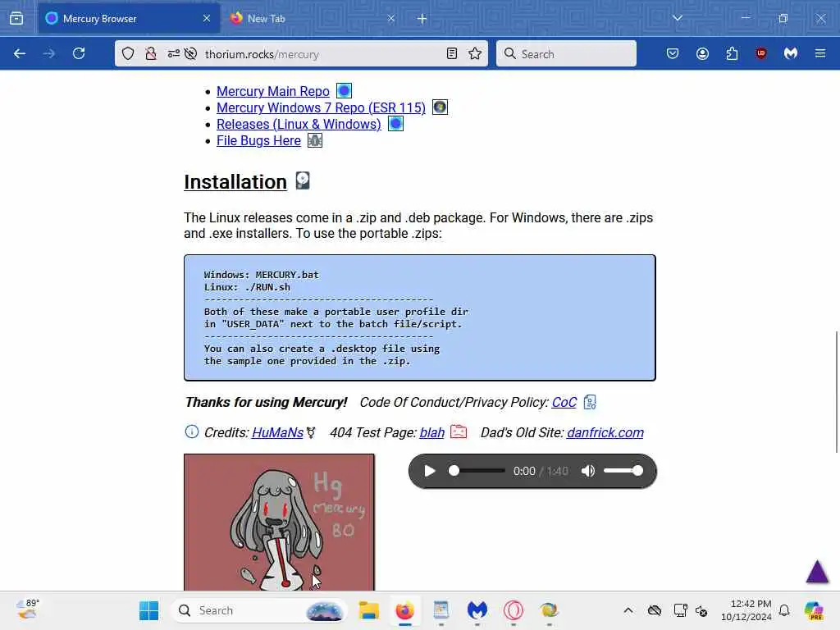Switch to the Mercury Browser tab
Screen dimensions: 840x630
(x=129, y=19)
